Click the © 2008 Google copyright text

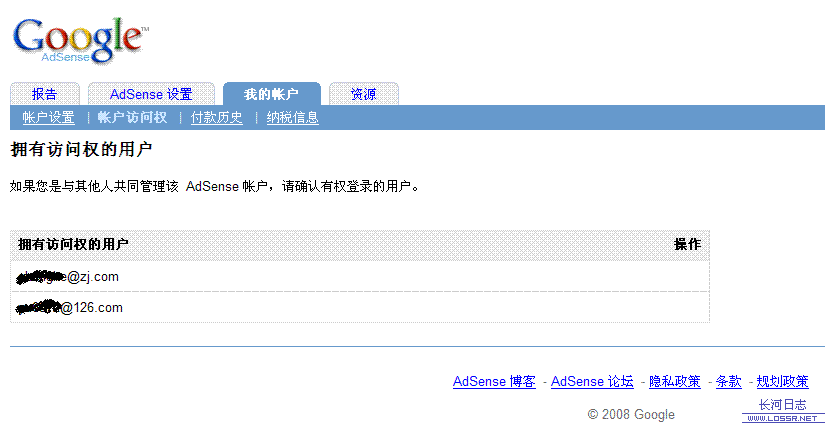[x=631, y=415]
